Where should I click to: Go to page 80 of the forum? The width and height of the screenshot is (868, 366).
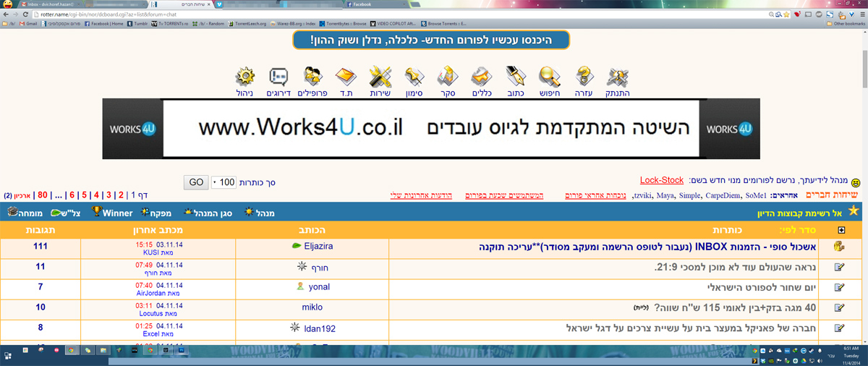[43, 195]
